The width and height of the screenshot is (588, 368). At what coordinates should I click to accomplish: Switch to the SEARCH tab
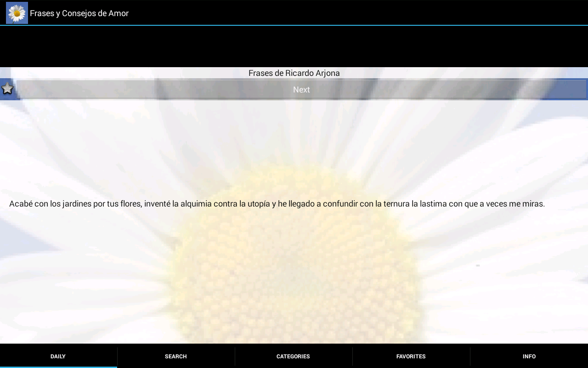click(176, 356)
